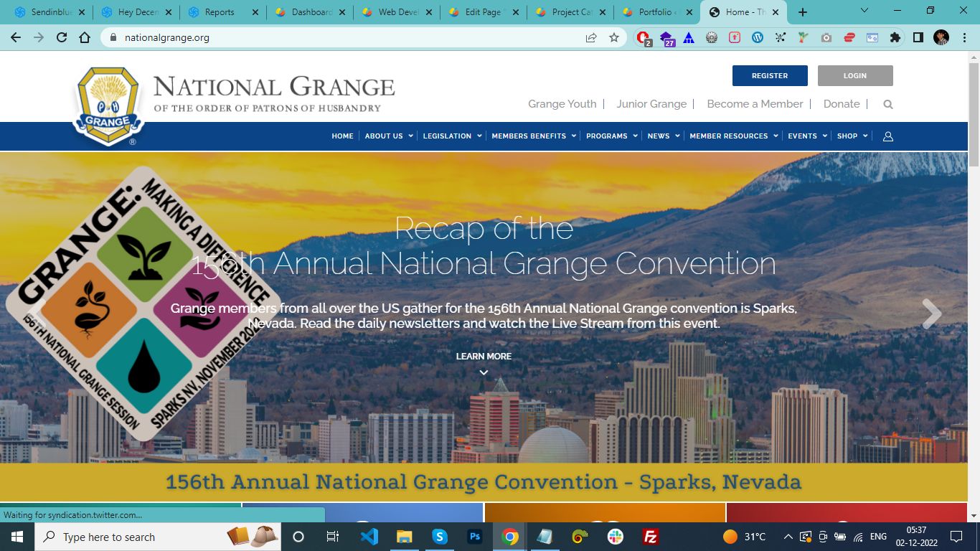Expand the Legislation dropdown menu
The height and width of the screenshot is (551, 980).
point(452,136)
